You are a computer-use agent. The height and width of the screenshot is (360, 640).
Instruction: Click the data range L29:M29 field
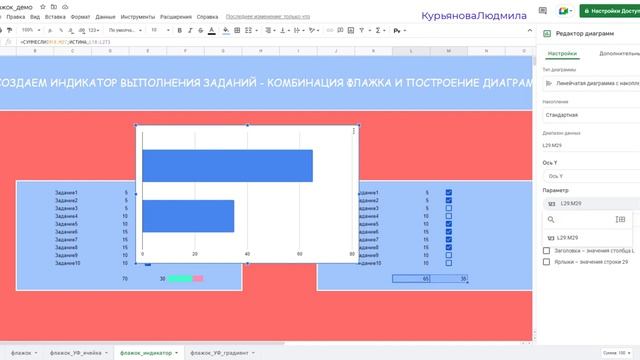pos(591,145)
